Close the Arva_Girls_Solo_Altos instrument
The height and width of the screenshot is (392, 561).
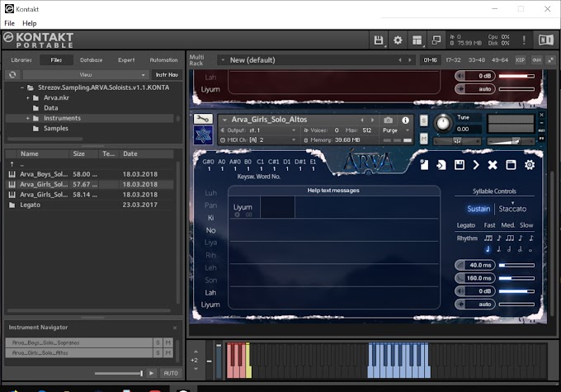coord(541,115)
